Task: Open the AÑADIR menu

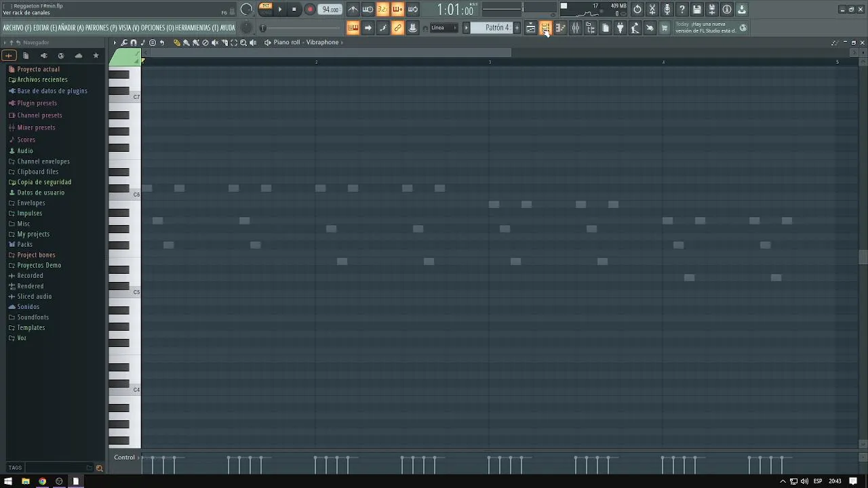Action: click(x=71, y=28)
